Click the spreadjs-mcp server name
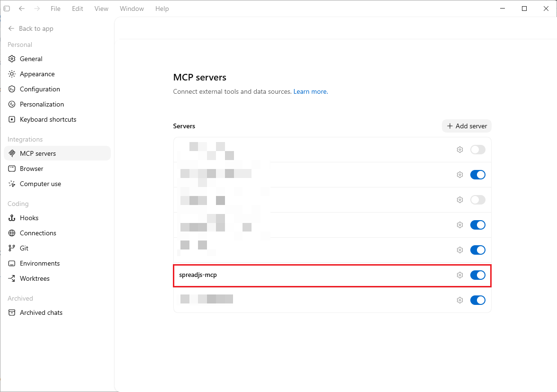 (x=198, y=275)
